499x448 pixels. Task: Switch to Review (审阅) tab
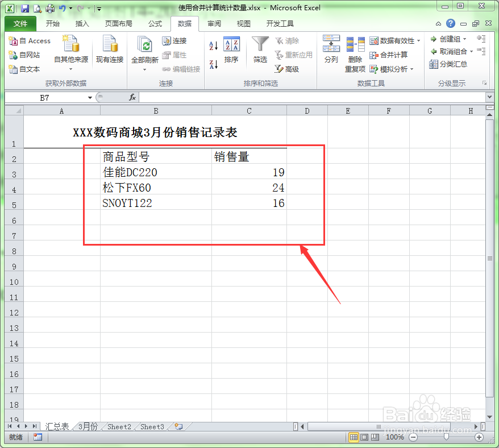coord(214,23)
